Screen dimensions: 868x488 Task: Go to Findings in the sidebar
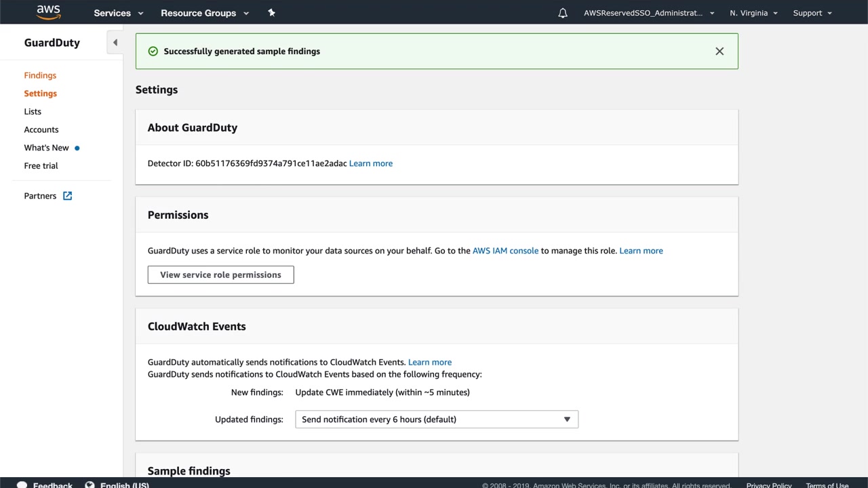click(40, 75)
